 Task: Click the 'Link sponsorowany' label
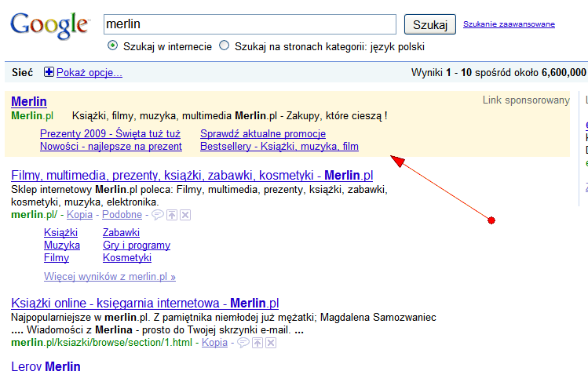click(526, 100)
